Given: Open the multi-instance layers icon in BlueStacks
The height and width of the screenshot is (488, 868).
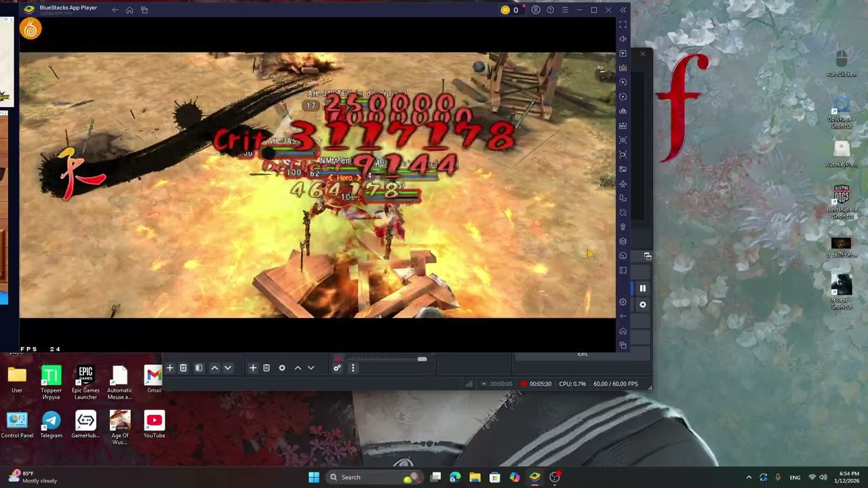Looking at the screenshot, I should [x=623, y=241].
